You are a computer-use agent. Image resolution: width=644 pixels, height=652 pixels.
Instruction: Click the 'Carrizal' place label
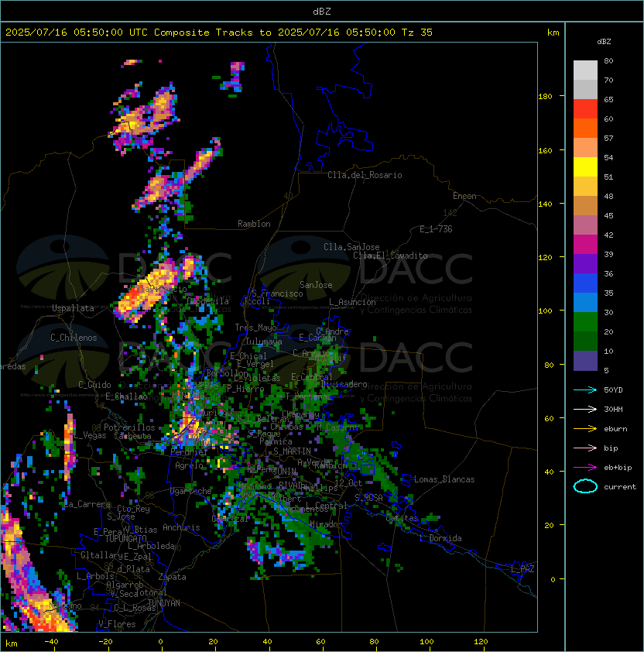pos(230,519)
